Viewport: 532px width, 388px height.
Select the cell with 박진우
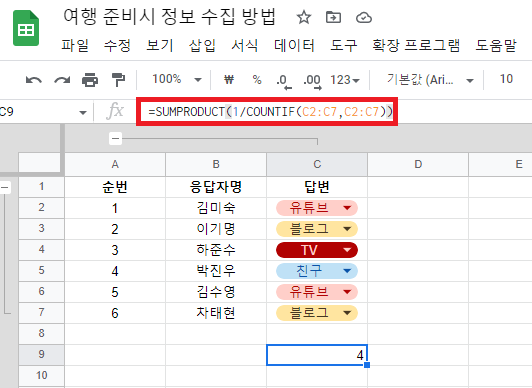(x=216, y=271)
